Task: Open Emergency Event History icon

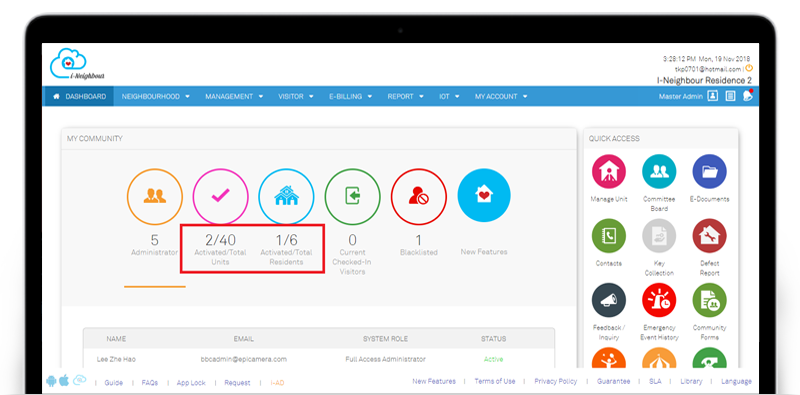Action: (x=659, y=301)
